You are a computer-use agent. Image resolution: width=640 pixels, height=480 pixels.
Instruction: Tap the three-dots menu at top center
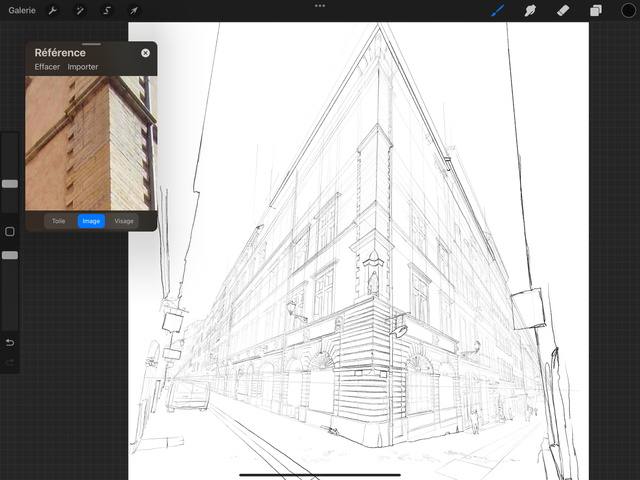pos(320,6)
